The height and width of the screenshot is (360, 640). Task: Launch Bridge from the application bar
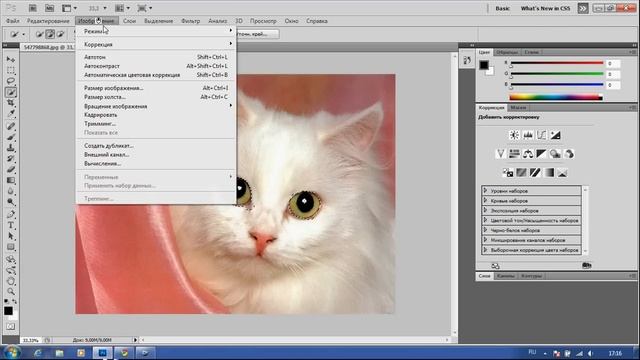pos(33,8)
